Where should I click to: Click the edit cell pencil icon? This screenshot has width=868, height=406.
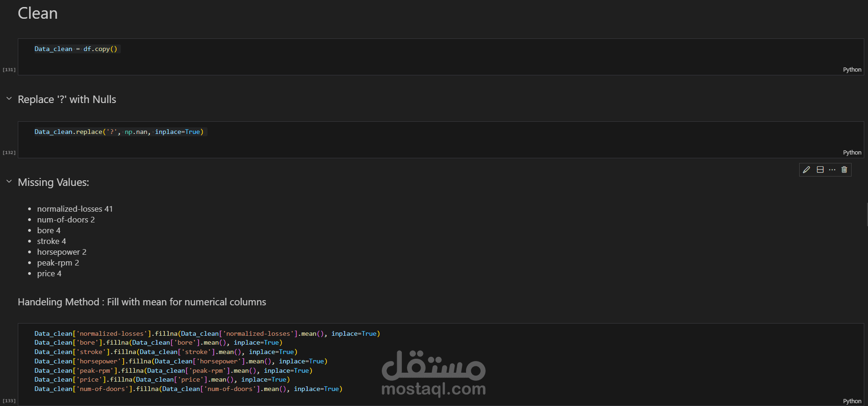[x=806, y=170]
